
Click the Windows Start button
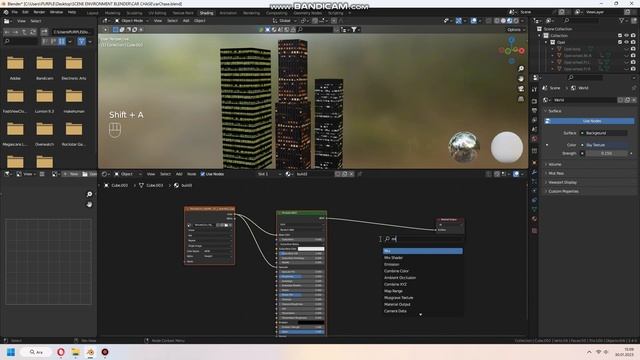coord(11,352)
